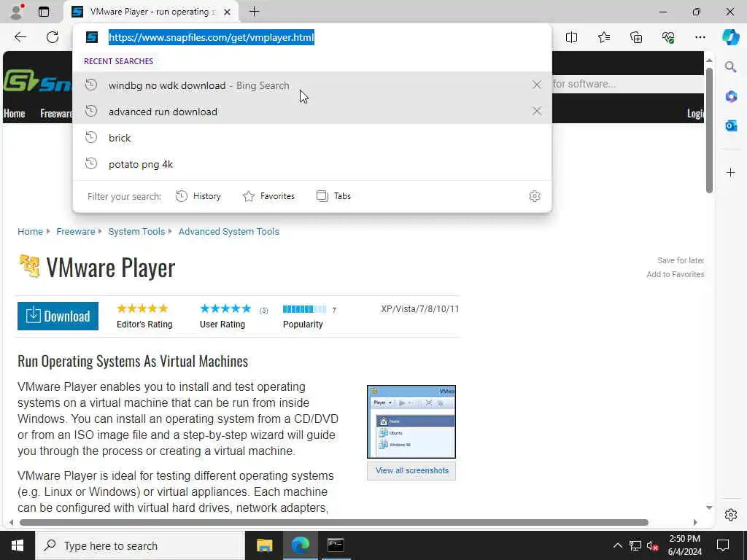
Task: Open Browser essentials heart icon
Action: point(668,37)
